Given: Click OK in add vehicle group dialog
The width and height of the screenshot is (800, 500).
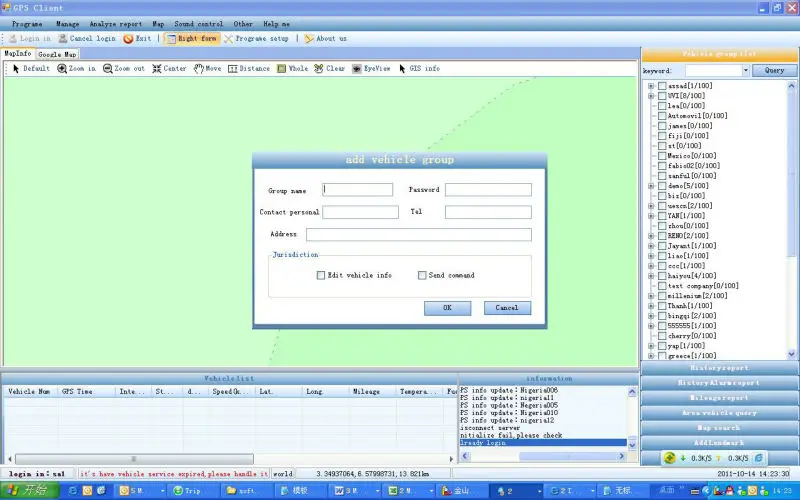Looking at the screenshot, I should [x=447, y=308].
